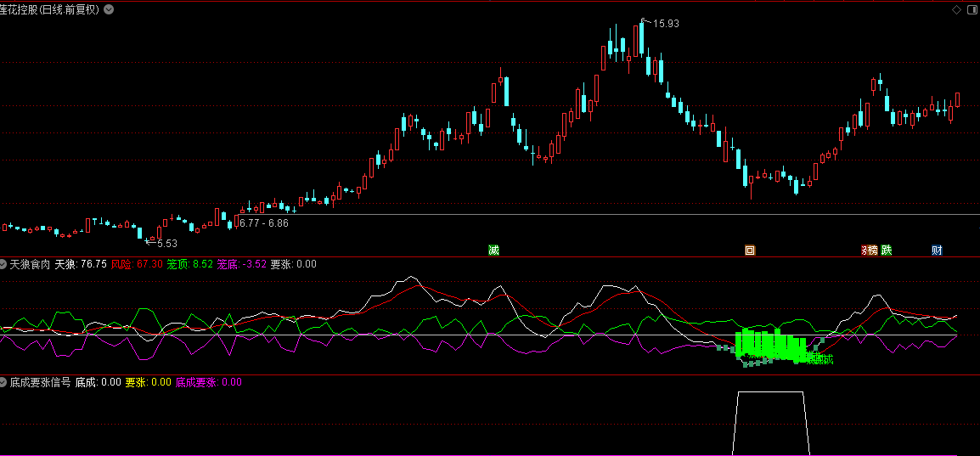Viewport: 980px width, 456px height.
Task: Click the green 减 marker icon
Action: [493, 251]
